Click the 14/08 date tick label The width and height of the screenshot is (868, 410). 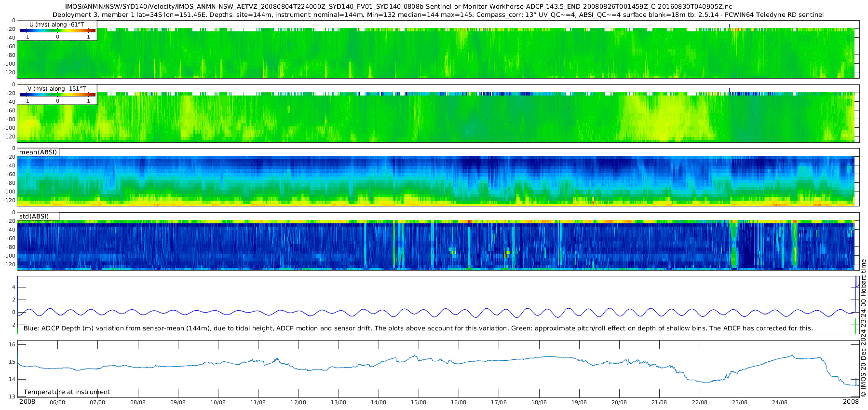coord(379,402)
